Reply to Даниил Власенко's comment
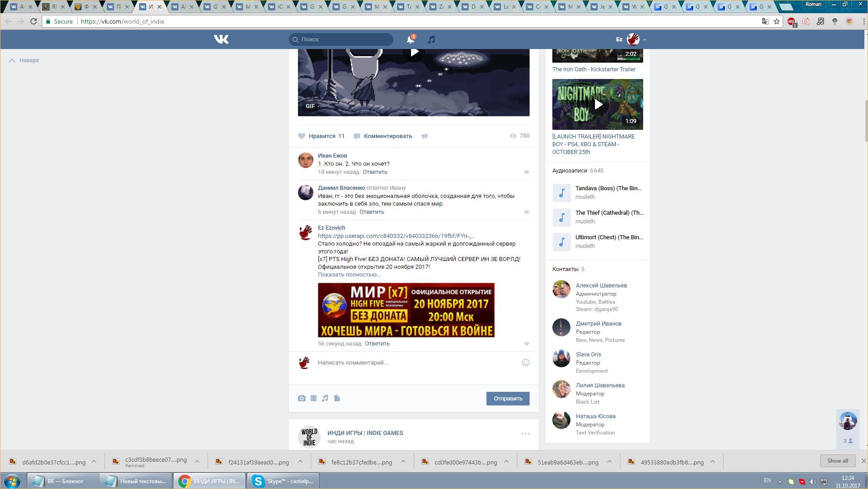The width and height of the screenshot is (868, 489). [x=372, y=212]
